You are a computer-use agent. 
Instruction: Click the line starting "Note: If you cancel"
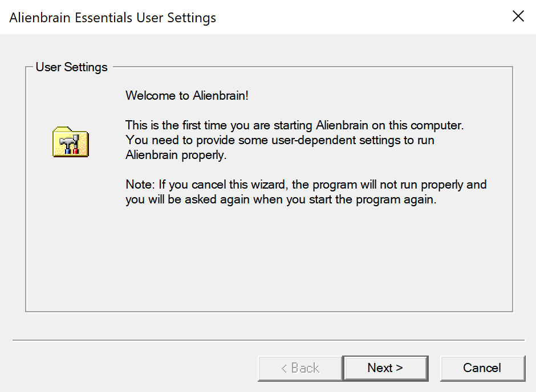point(306,185)
